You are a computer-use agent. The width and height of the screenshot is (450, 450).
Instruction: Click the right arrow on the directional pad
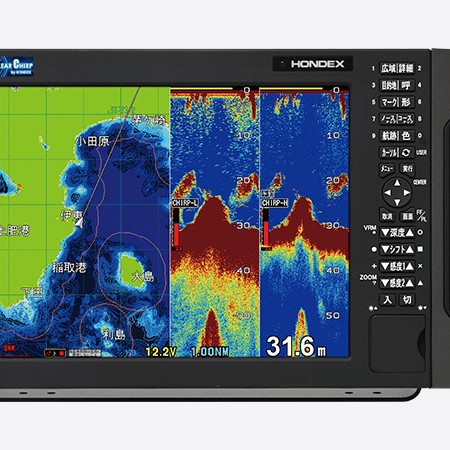click(407, 193)
